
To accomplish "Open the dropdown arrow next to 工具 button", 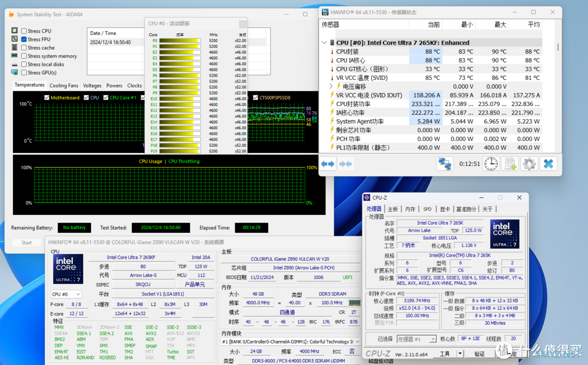I will click(461, 354).
